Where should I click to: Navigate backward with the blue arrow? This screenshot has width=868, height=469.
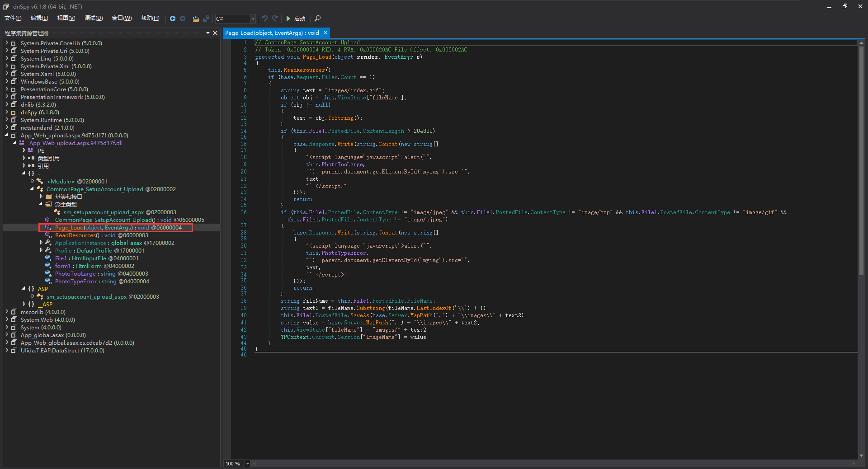coord(173,19)
